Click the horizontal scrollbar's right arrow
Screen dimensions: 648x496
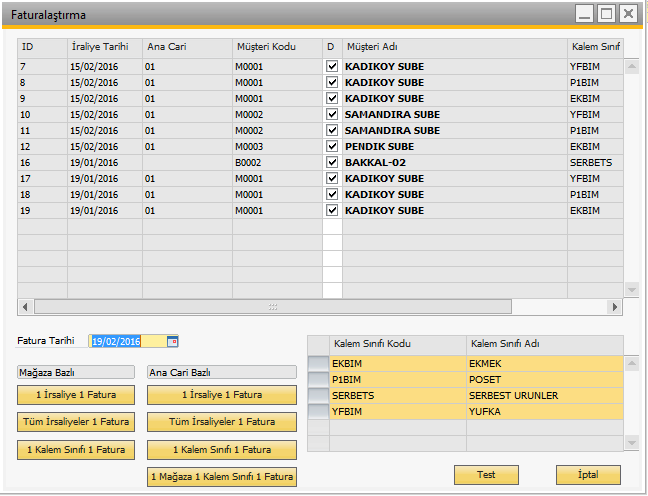pos(617,307)
